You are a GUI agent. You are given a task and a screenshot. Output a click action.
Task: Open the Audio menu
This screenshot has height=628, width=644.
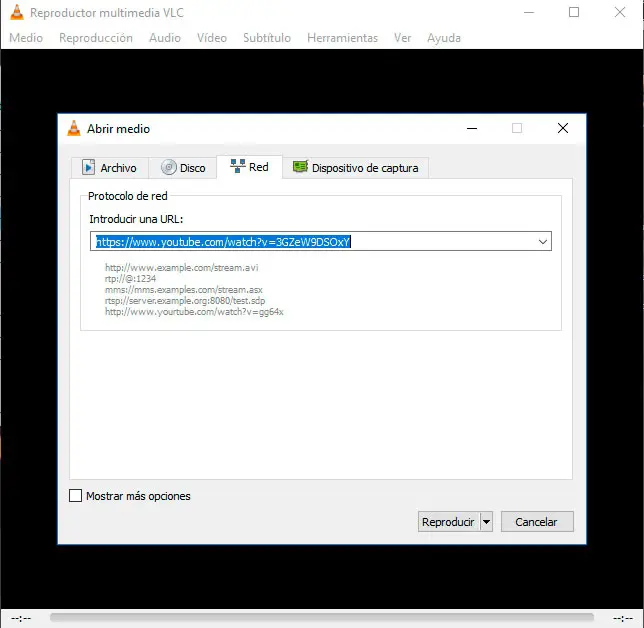(165, 38)
